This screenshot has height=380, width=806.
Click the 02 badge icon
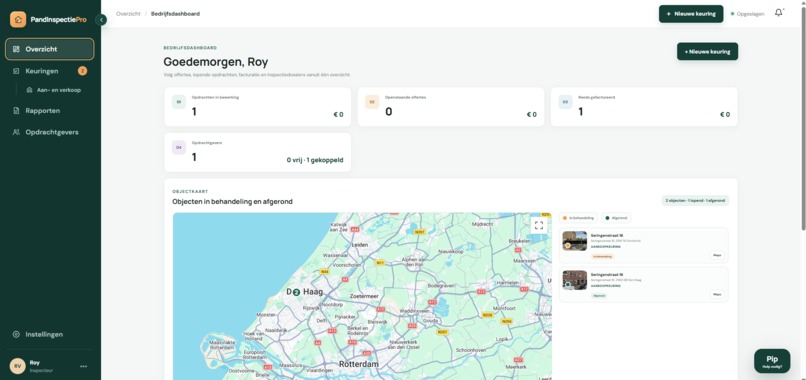(372, 102)
